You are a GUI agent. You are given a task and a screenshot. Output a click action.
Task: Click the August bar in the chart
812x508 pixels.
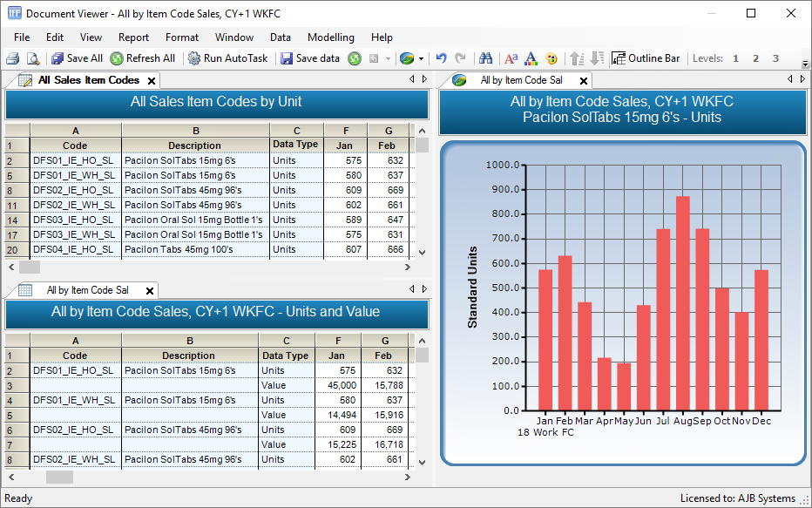pyautogui.click(x=682, y=303)
